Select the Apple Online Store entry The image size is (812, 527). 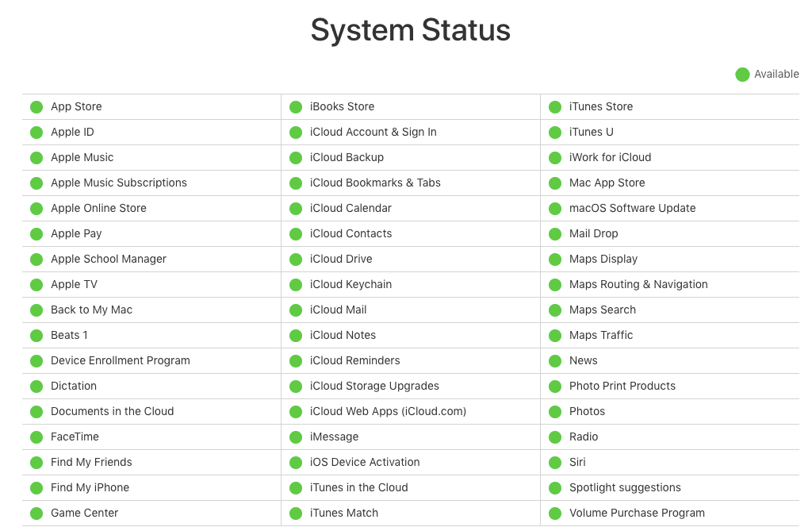tap(98, 208)
